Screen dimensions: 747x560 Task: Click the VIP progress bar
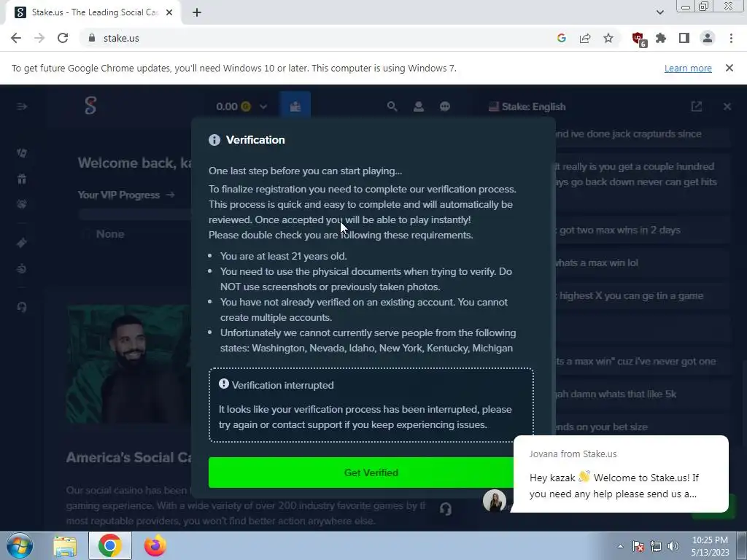(x=135, y=215)
